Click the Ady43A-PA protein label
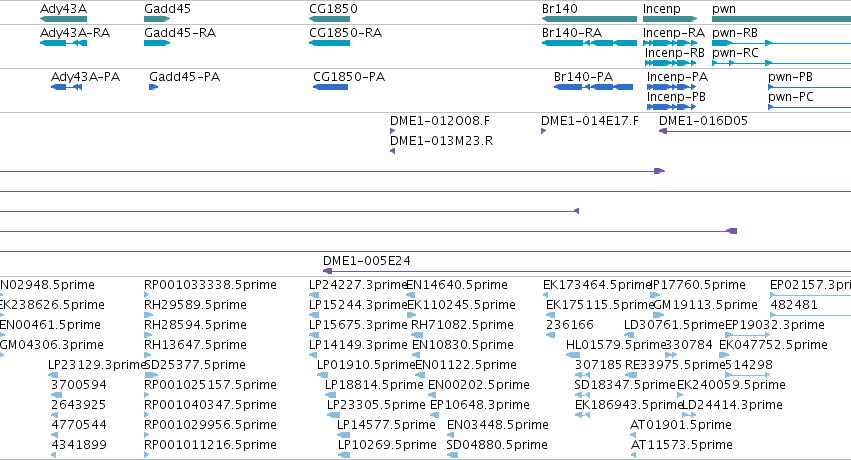 85,77
